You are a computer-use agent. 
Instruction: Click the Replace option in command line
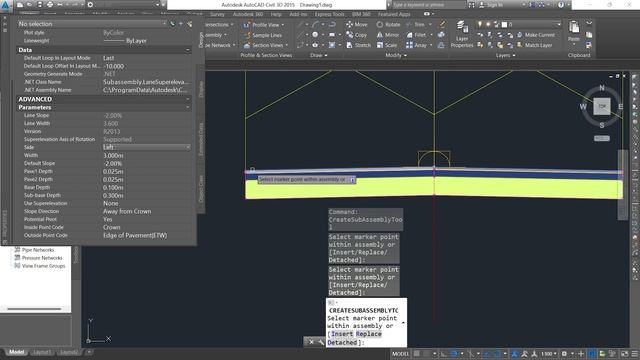click(369, 334)
